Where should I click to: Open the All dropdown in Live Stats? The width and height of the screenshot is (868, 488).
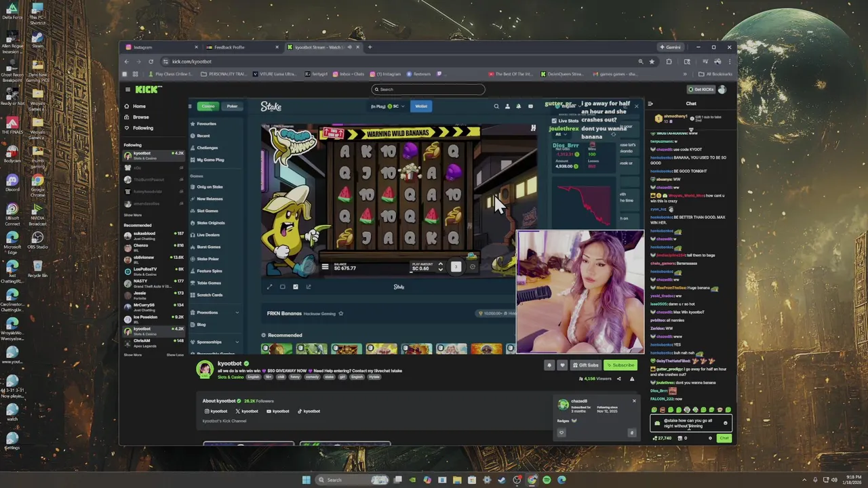coord(561,134)
